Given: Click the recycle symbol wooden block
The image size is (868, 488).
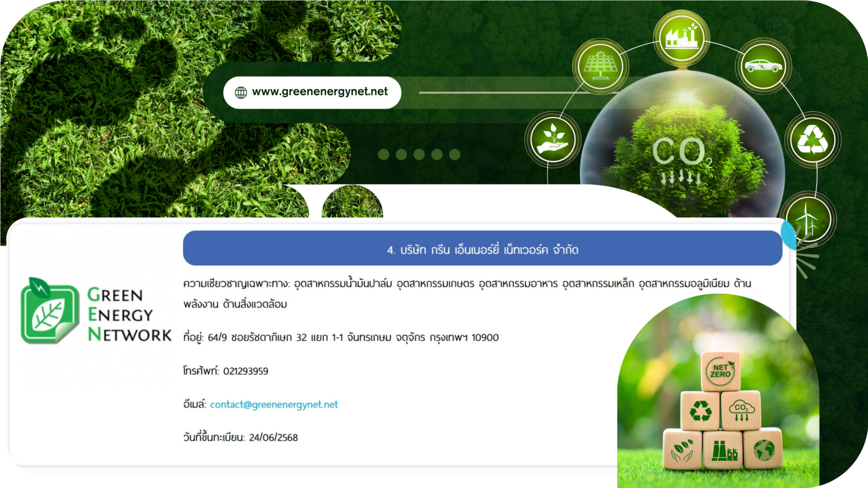Looking at the screenshot, I should click(700, 411).
